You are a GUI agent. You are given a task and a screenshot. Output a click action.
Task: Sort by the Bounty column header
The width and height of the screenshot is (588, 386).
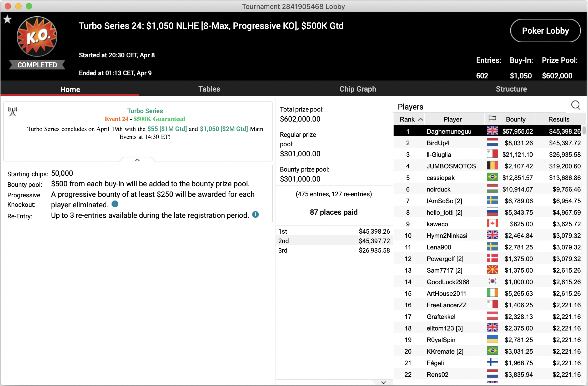(515, 119)
